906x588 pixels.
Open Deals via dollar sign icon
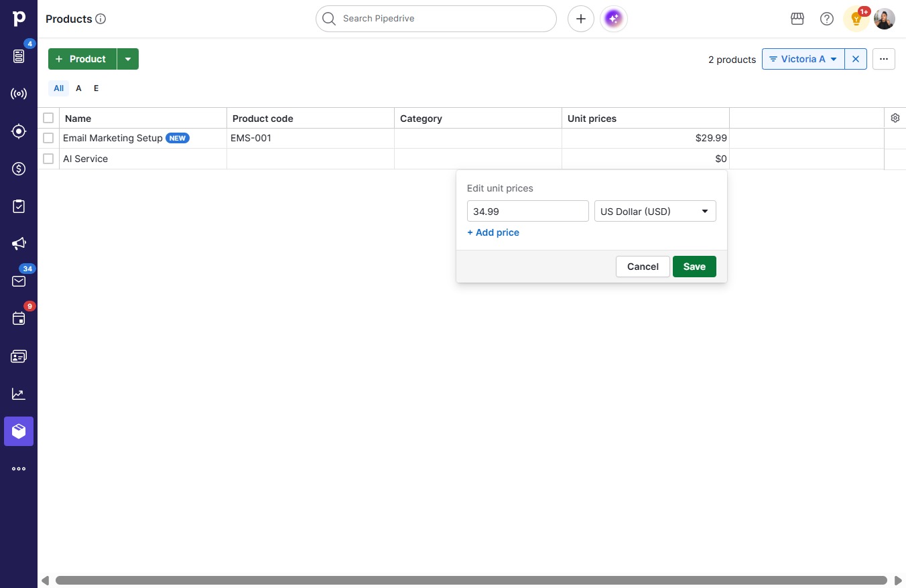[x=19, y=169]
